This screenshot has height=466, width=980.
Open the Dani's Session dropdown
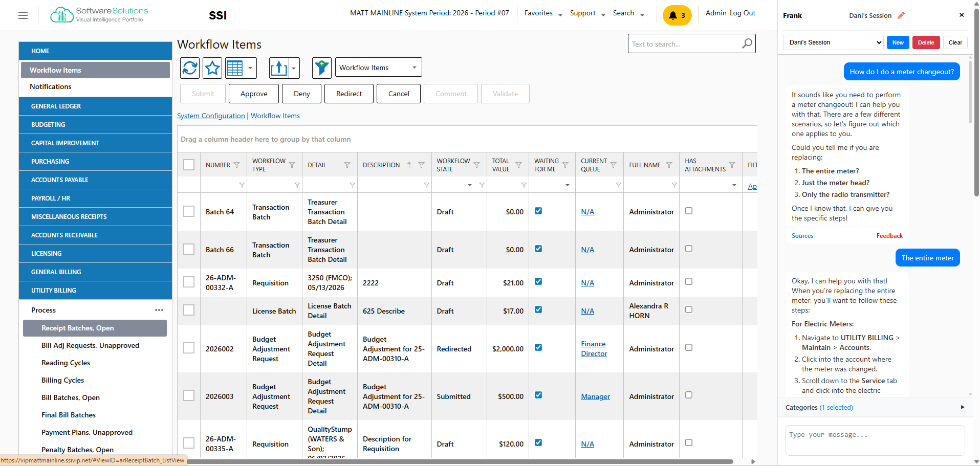[833, 42]
